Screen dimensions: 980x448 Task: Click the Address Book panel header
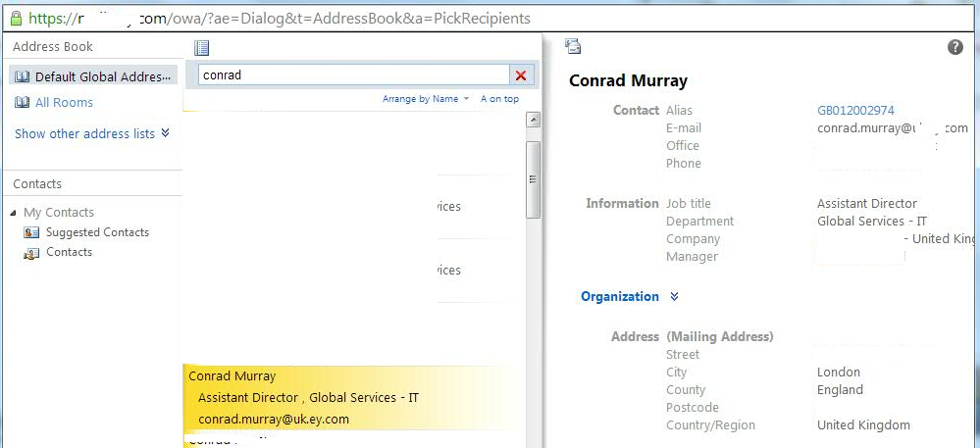(53, 47)
